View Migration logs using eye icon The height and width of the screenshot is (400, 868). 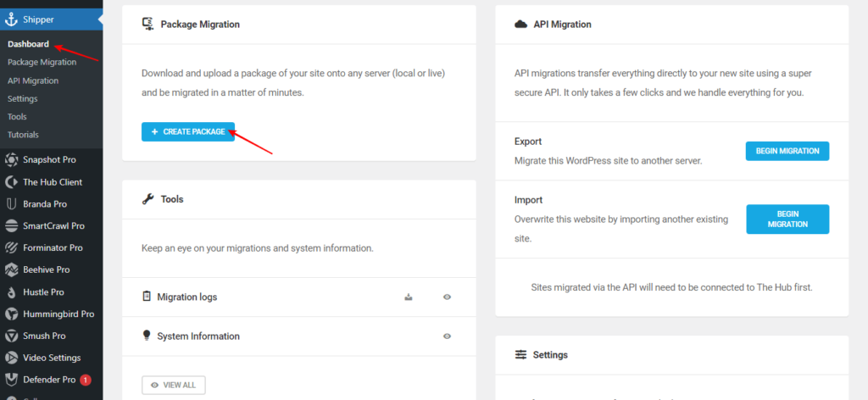[447, 297]
